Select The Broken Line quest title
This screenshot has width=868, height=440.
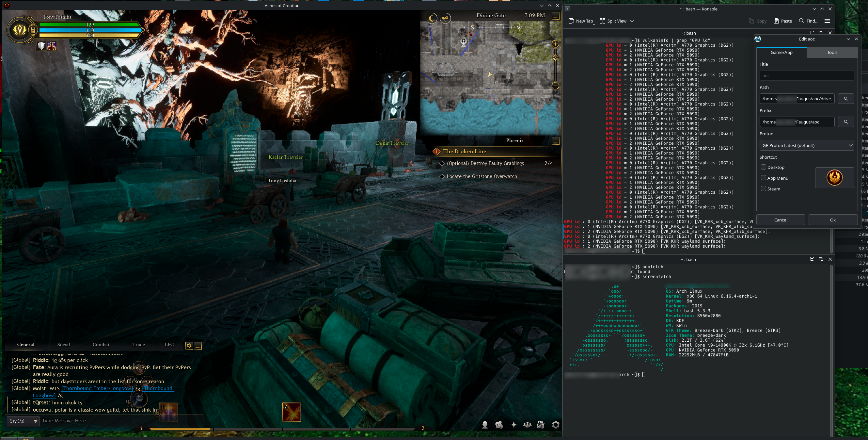[x=464, y=151]
